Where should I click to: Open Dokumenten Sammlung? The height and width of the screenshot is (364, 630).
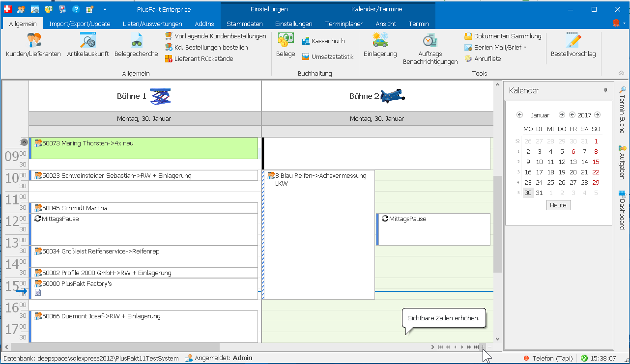pos(503,36)
